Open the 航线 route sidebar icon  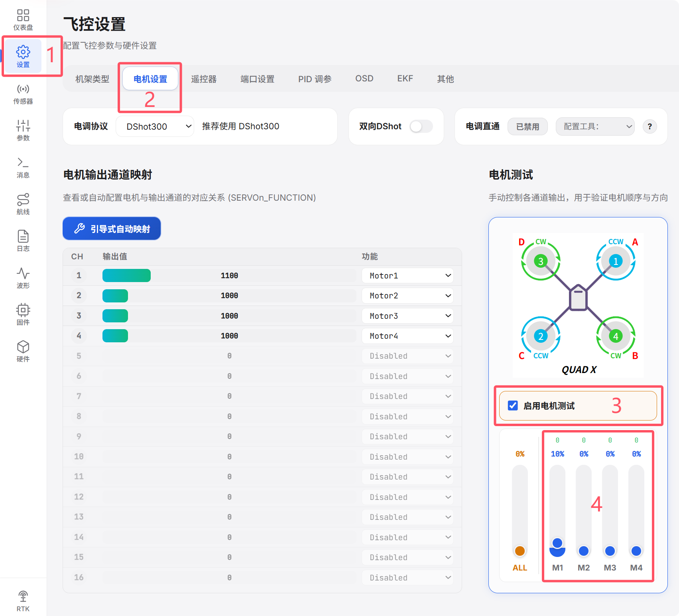pos(23,204)
